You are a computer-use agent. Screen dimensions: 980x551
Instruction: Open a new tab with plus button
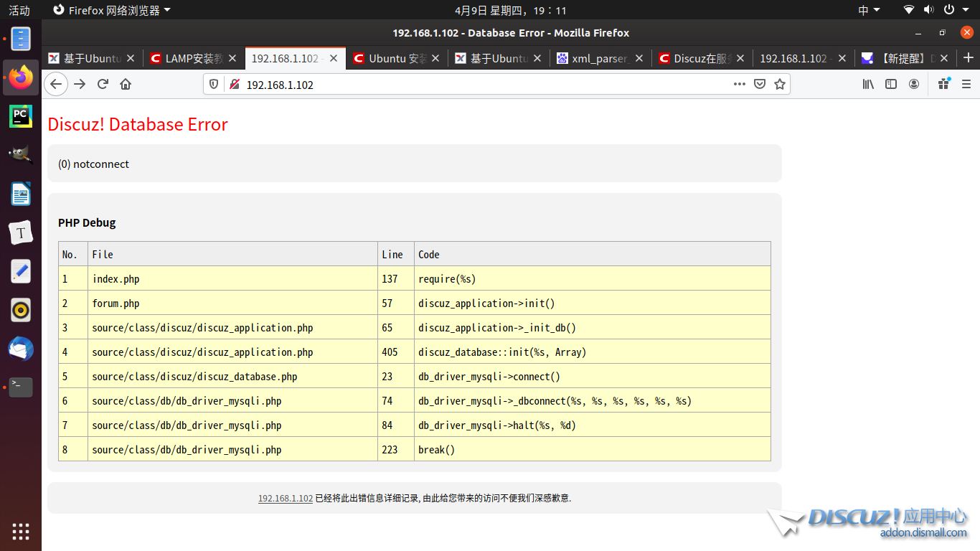[x=969, y=58]
